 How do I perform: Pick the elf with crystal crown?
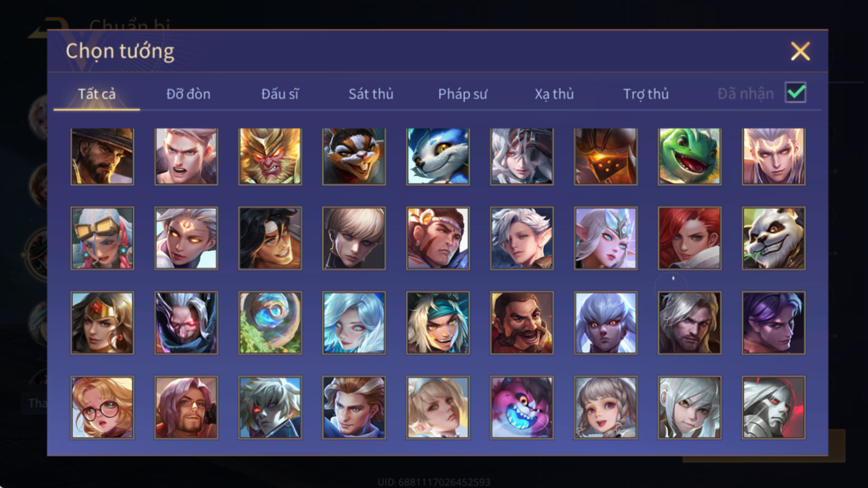point(605,239)
